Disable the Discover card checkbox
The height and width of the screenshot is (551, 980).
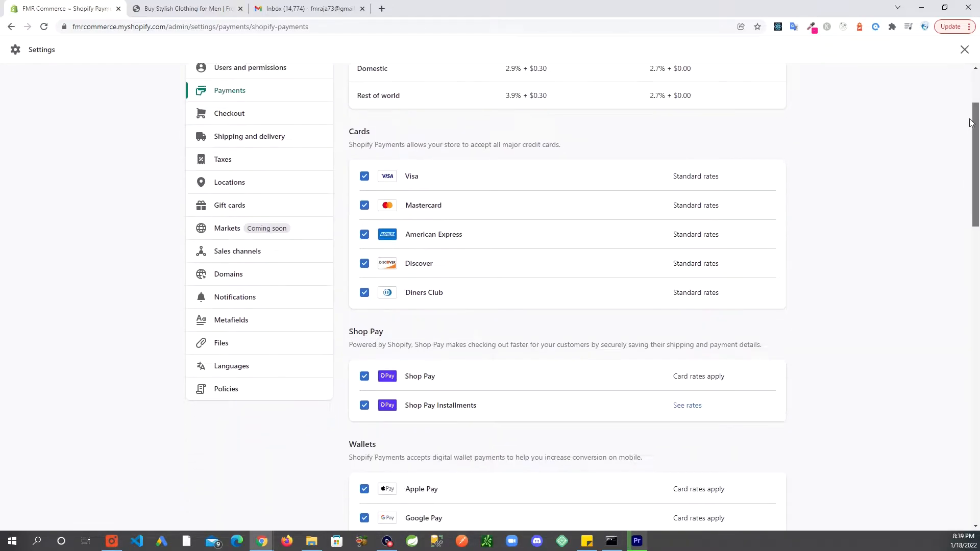(363, 263)
